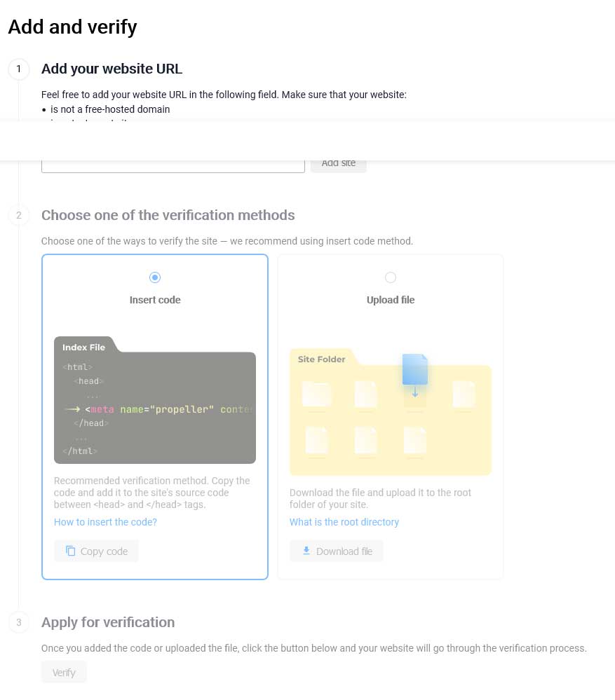Click the 'Insert code' label
This screenshot has height=700, width=615.
point(155,300)
